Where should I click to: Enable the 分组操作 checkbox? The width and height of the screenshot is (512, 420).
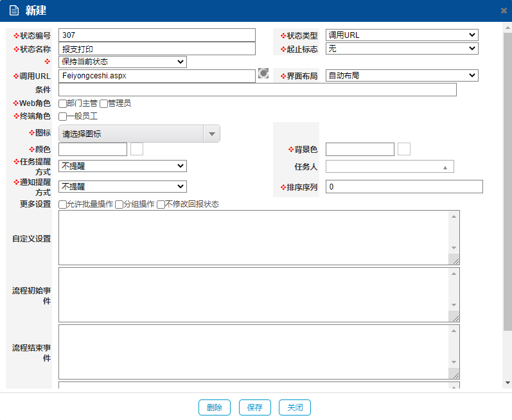[x=119, y=205]
